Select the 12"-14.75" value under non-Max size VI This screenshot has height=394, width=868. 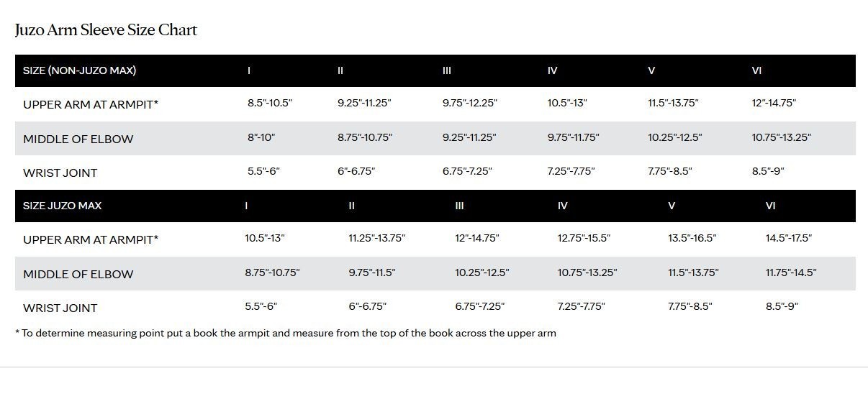tap(774, 103)
